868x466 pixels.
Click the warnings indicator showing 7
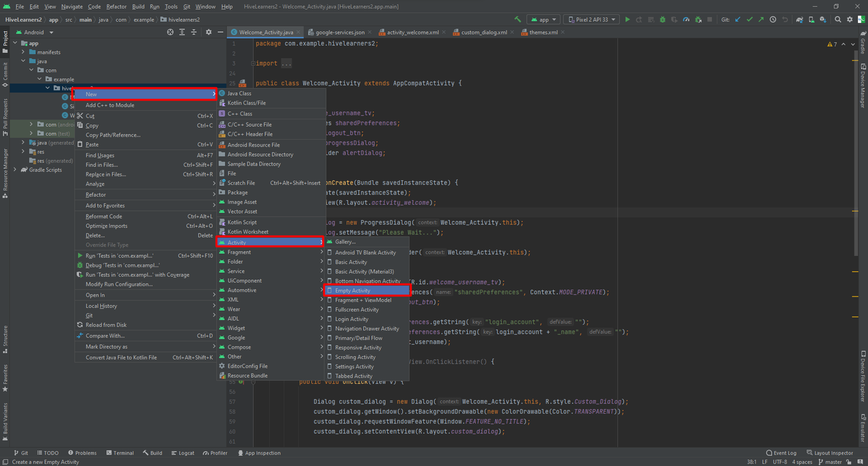pyautogui.click(x=832, y=44)
